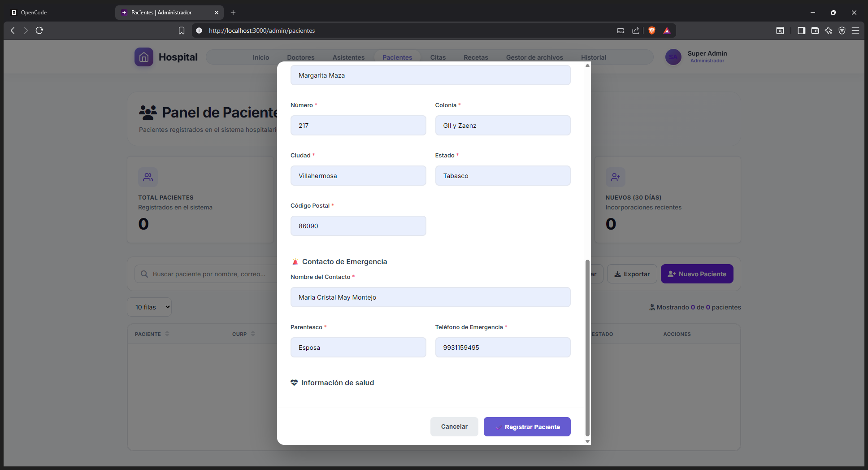Open the Historial nav item
The width and height of the screenshot is (868, 470).
click(x=594, y=57)
